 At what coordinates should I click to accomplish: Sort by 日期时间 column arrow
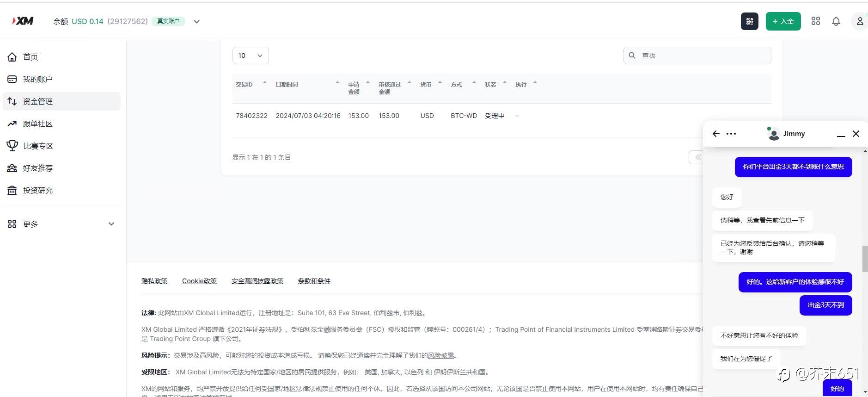point(337,82)
